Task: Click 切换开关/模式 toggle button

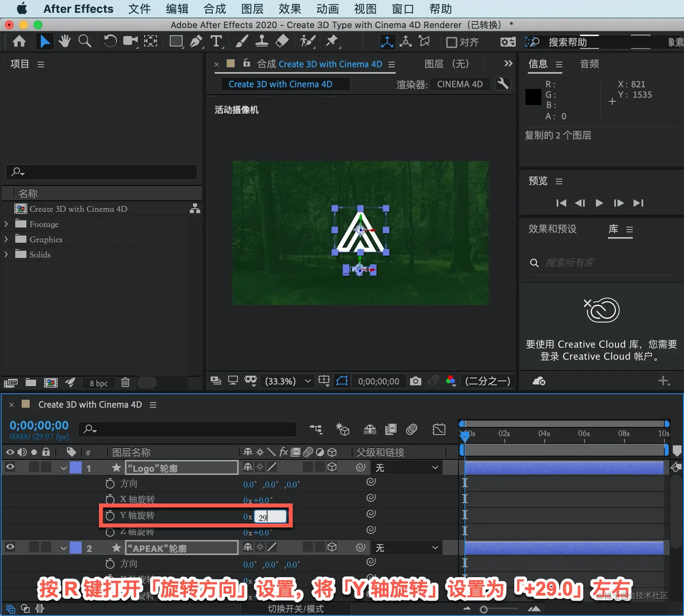Action: pos(296,609)
